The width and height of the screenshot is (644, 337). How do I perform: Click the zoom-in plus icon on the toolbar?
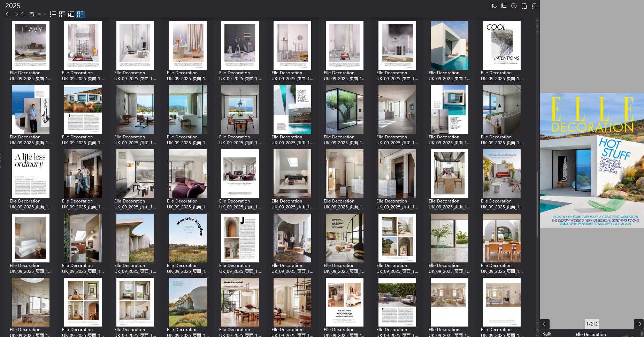(x=514, y=6)
